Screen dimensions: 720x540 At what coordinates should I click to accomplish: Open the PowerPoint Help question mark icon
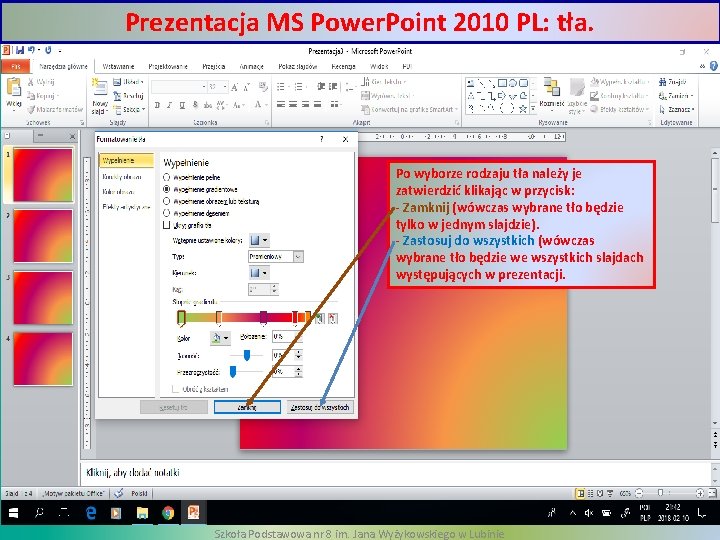coord(714,66)
